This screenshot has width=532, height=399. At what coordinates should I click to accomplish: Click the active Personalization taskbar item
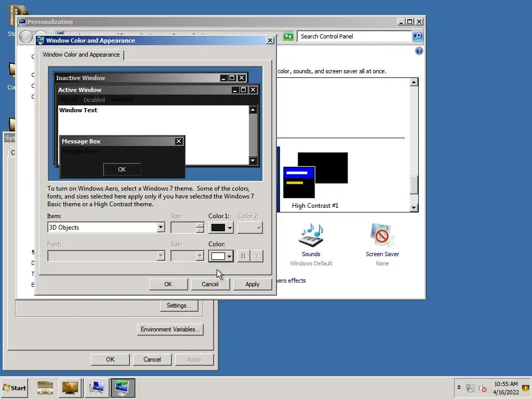coord(123,388)
